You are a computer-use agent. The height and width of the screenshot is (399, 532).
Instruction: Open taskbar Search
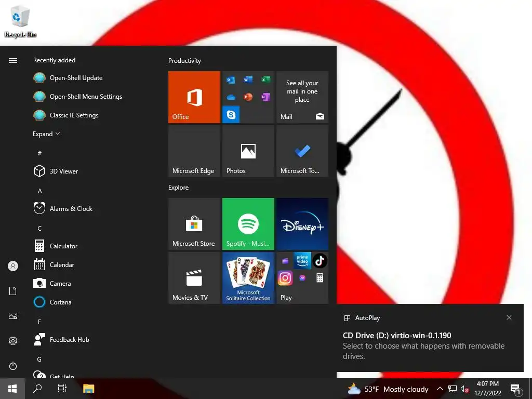(x=37, y=389)
